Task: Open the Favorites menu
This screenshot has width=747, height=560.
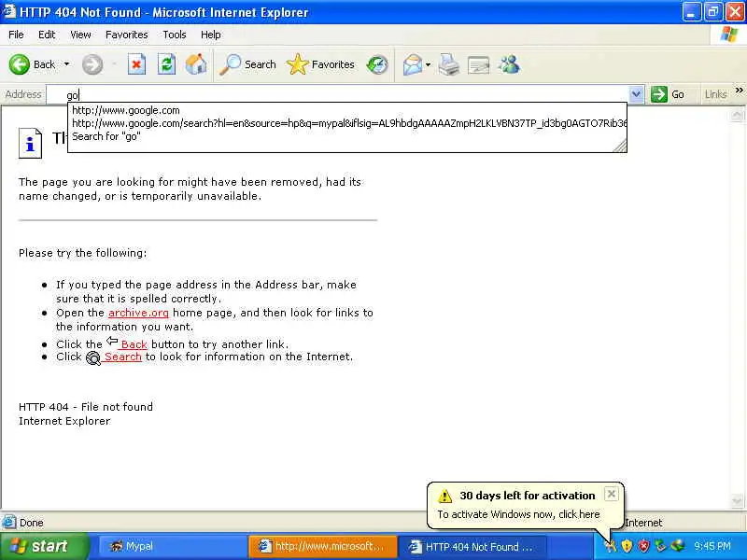Action: [x=126, y=35]
